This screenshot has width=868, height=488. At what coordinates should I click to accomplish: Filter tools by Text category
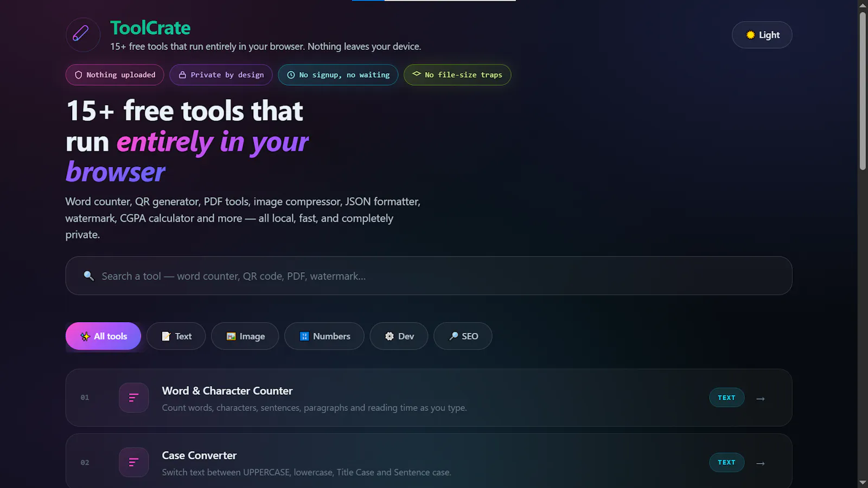[x=176, y=336]
